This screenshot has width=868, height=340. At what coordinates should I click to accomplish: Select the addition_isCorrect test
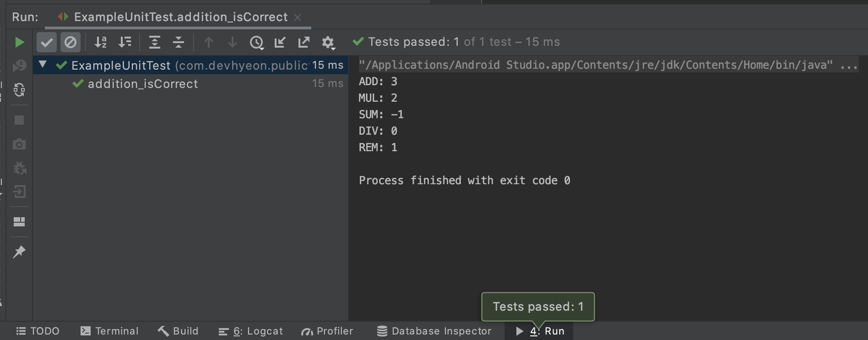(143, 84)
